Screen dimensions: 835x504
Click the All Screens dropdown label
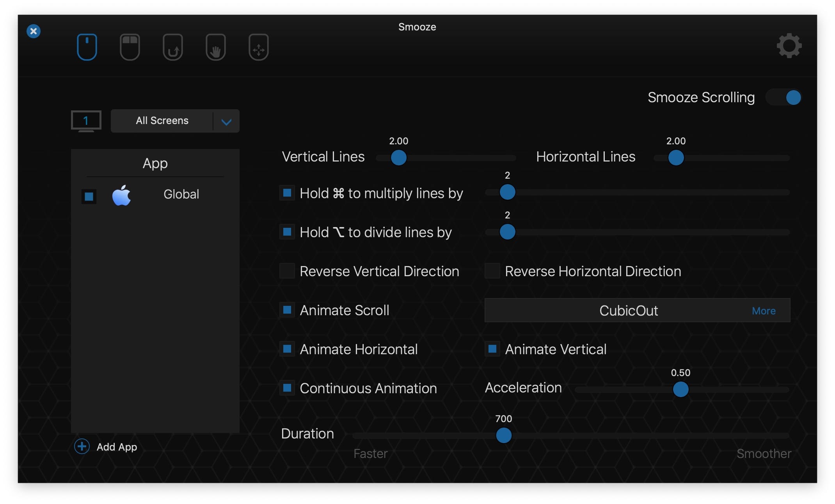(x=162, y=121)
